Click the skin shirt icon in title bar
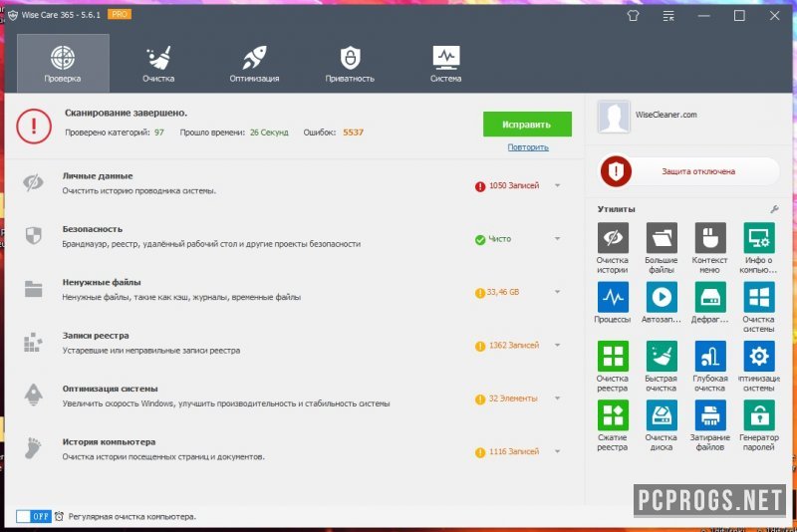 click(633, 16)
